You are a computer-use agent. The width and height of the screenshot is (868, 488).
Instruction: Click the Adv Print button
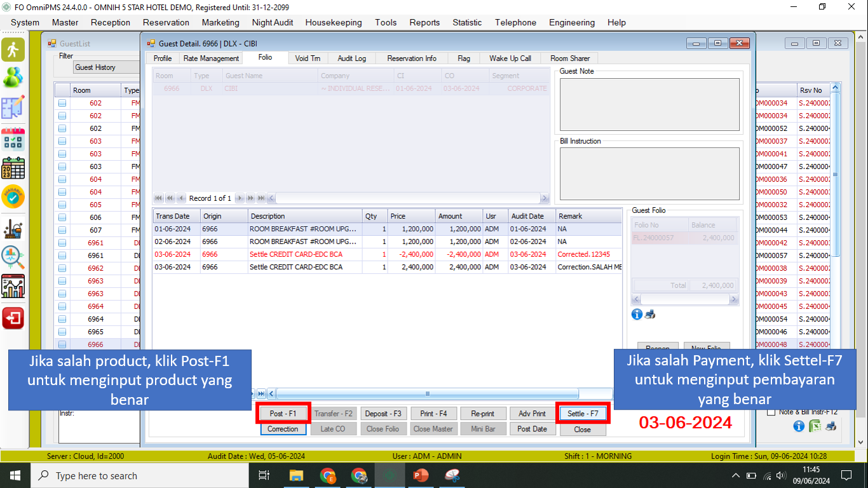pos(532,413)
